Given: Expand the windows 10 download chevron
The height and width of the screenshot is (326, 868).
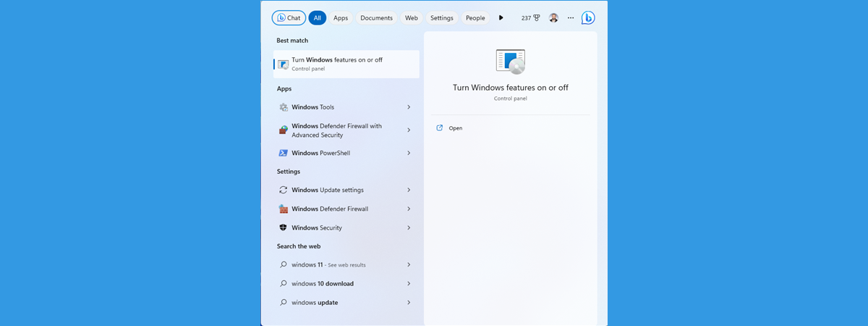Looking at the screenshot, I should click(x=409, y=284).
